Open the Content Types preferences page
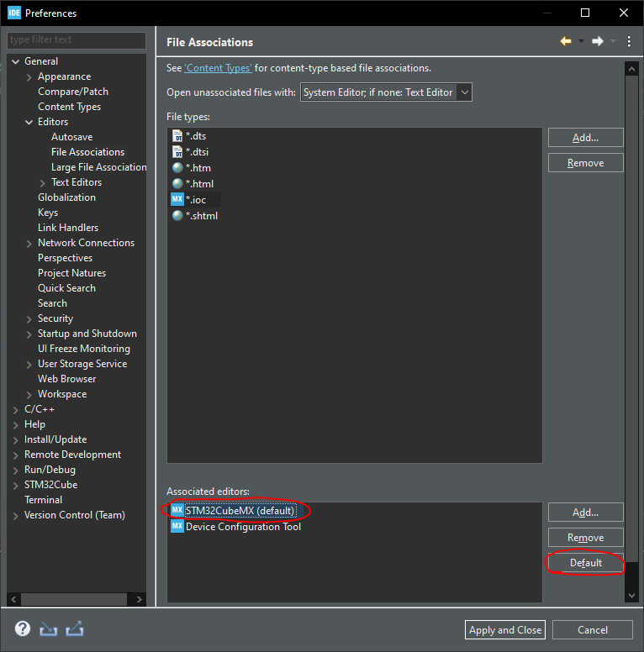Screen dimensions: 644x652 pos(69,107)
